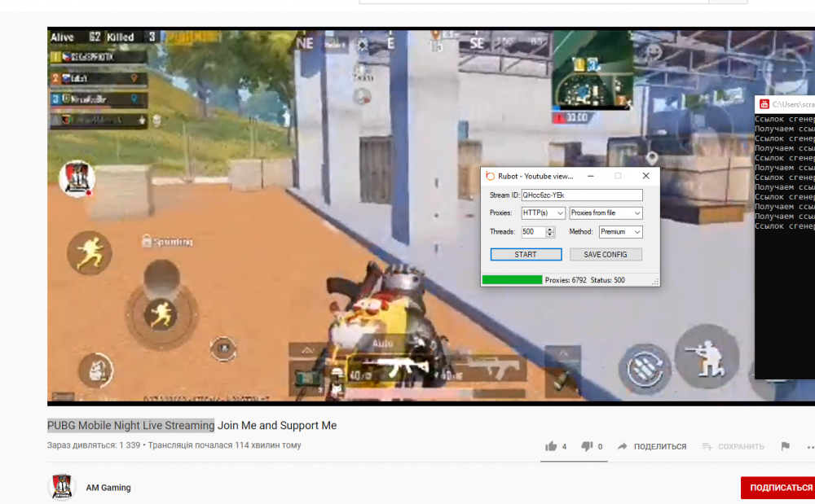Click the dislike thumbs-down icon
The image size is (815, 504).
coord(587,446)
